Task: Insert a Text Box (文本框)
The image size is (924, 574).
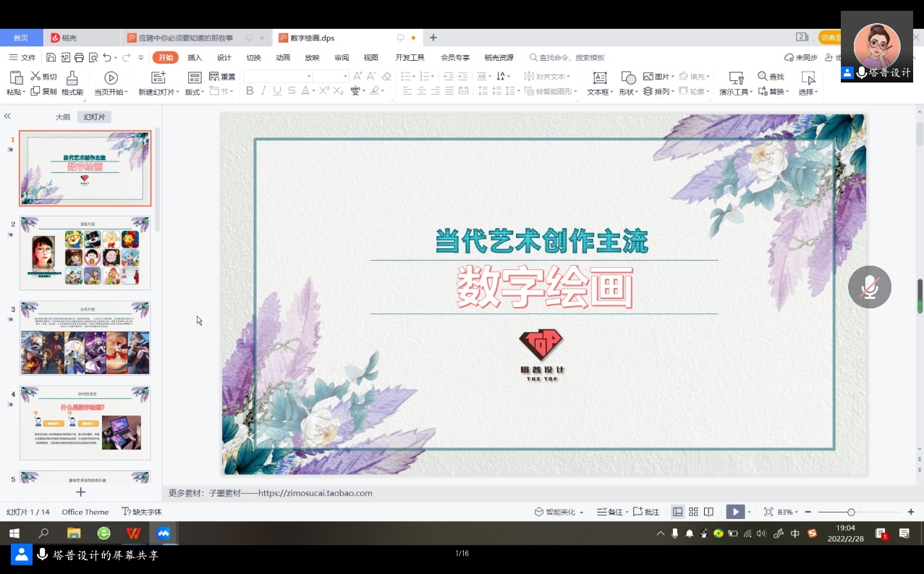Action: pos(599,78)
